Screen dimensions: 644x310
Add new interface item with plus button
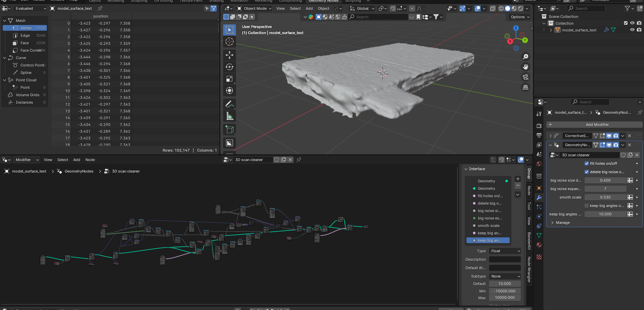coord(518,179)
